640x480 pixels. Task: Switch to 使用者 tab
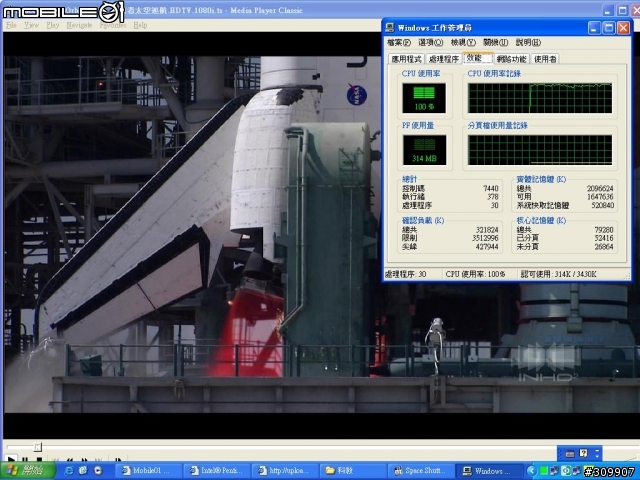[545, 59]
